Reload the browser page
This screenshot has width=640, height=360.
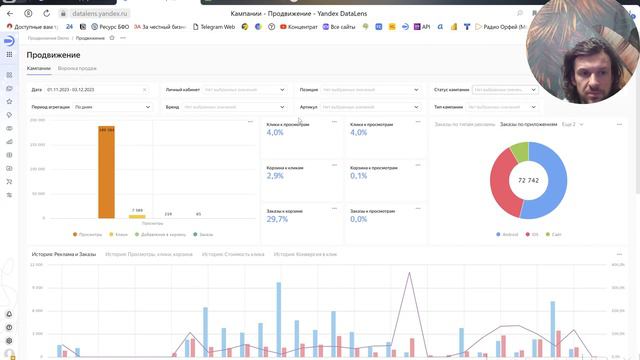[x=47, y=13]
